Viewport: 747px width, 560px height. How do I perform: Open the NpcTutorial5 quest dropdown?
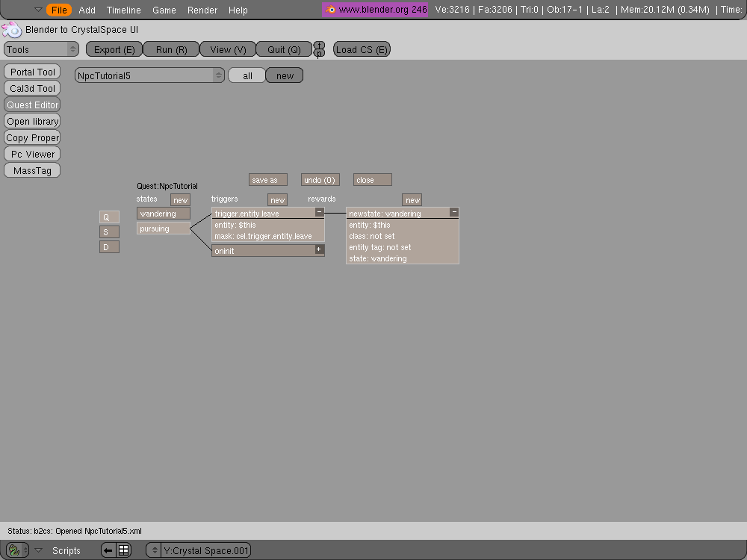tap(149, 75)
